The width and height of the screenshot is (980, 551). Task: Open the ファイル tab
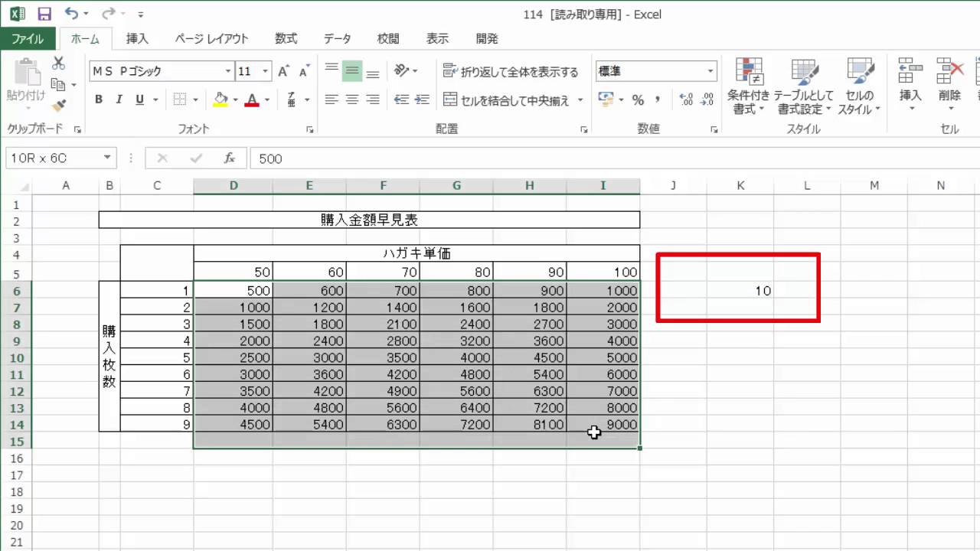[28, 38]
